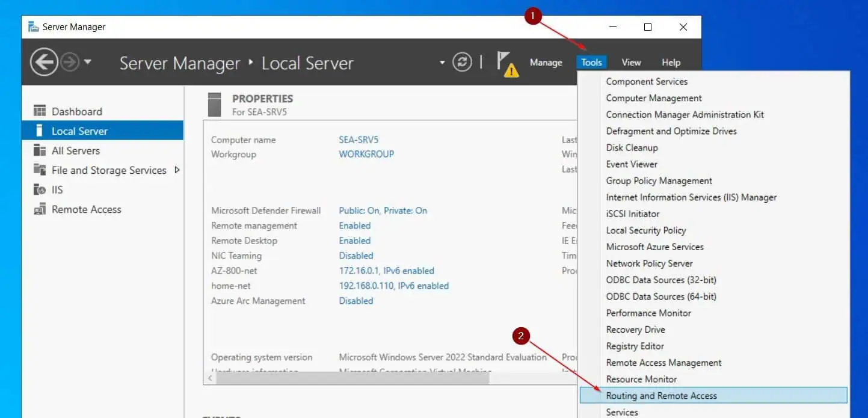Image resolution: width=868 pixels, height=418 pixels.
Task: Expand the File and Storage Services arrow
Action: click(x=177, y=170)
